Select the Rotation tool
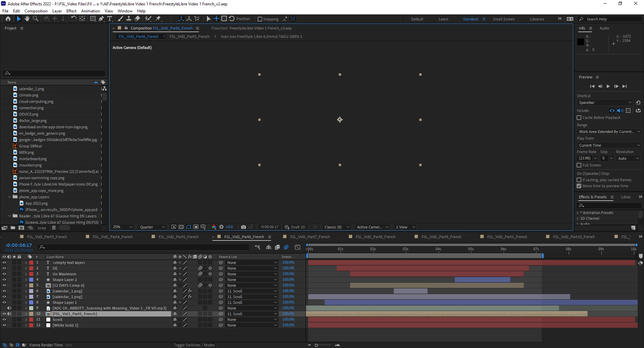 tap(73, 19)
